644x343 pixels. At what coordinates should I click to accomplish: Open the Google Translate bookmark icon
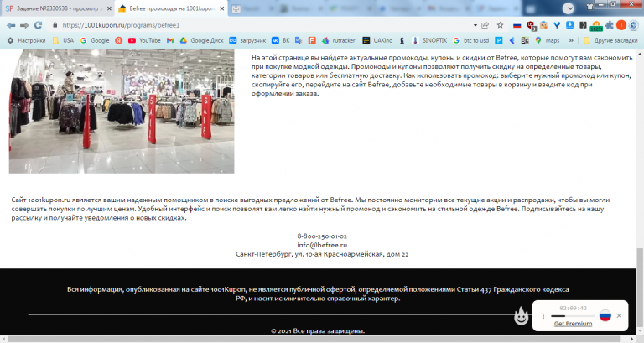coord(299,40)
